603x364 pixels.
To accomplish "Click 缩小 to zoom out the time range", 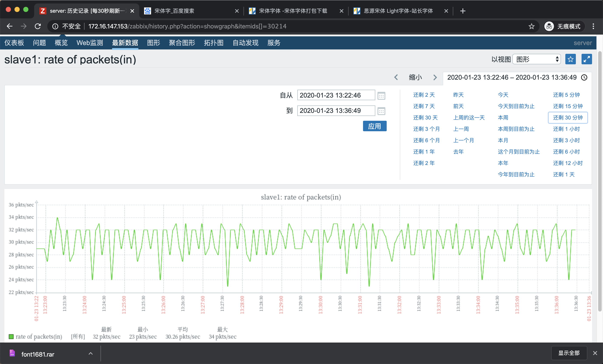I will tap(415, 77).
